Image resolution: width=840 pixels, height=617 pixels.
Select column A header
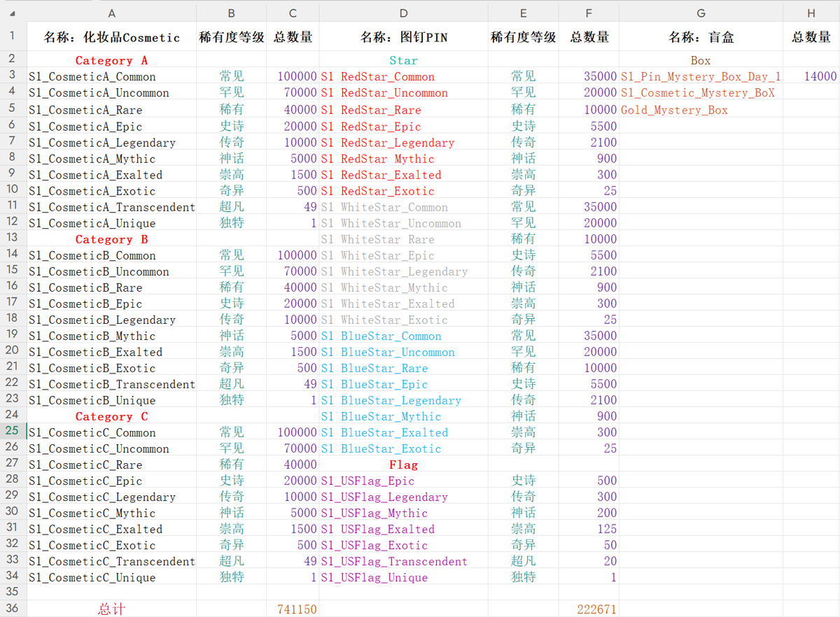pyautogui.click(x=112, y=13)
